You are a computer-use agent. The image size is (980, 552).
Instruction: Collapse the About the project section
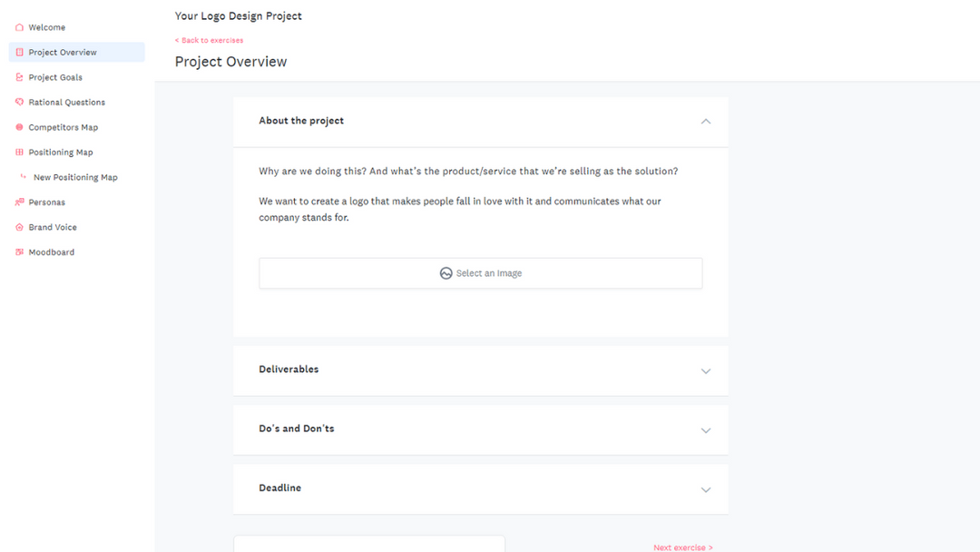[705, 121]
